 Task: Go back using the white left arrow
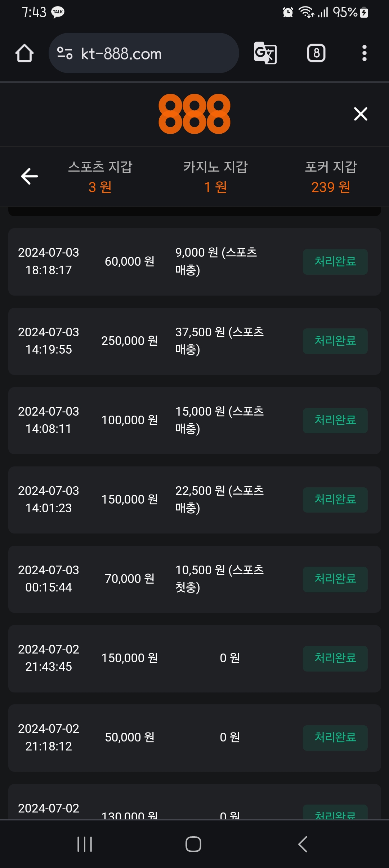coord(30,176)
